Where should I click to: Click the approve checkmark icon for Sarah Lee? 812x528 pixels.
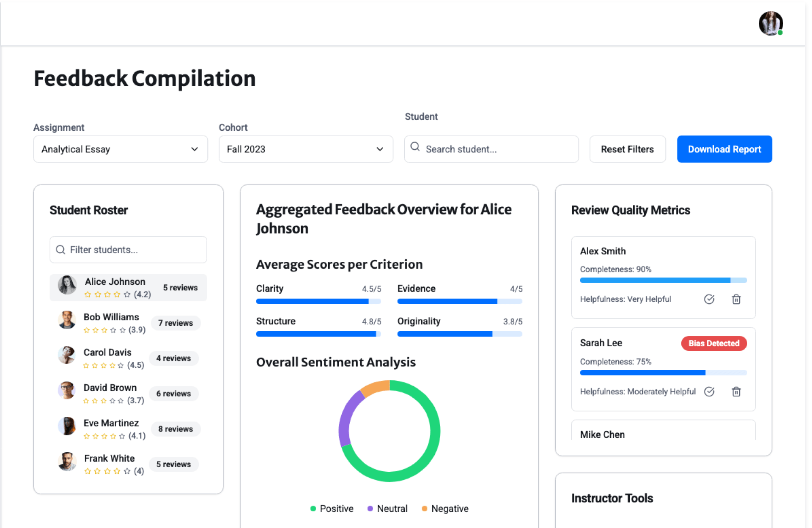click(x=709, y=392)
